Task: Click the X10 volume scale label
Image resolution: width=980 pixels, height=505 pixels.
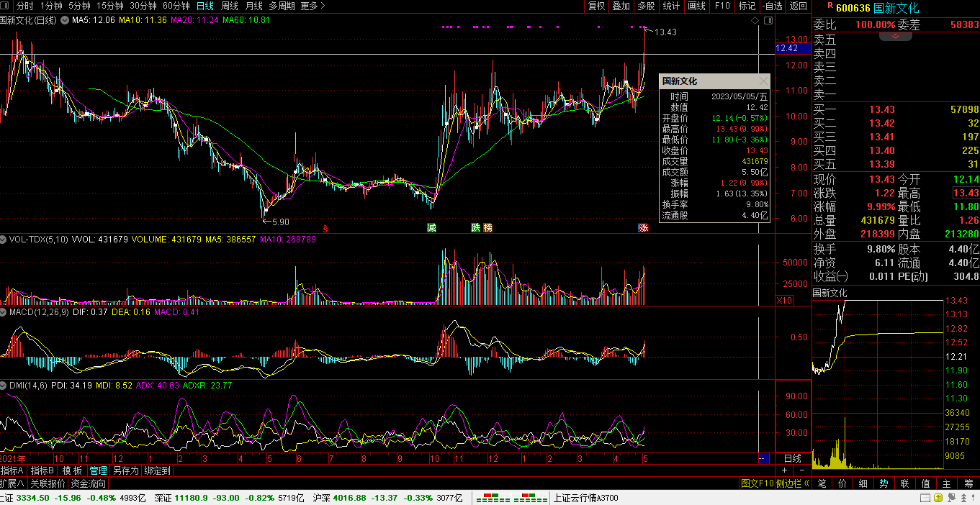Action: click(784, 301)
